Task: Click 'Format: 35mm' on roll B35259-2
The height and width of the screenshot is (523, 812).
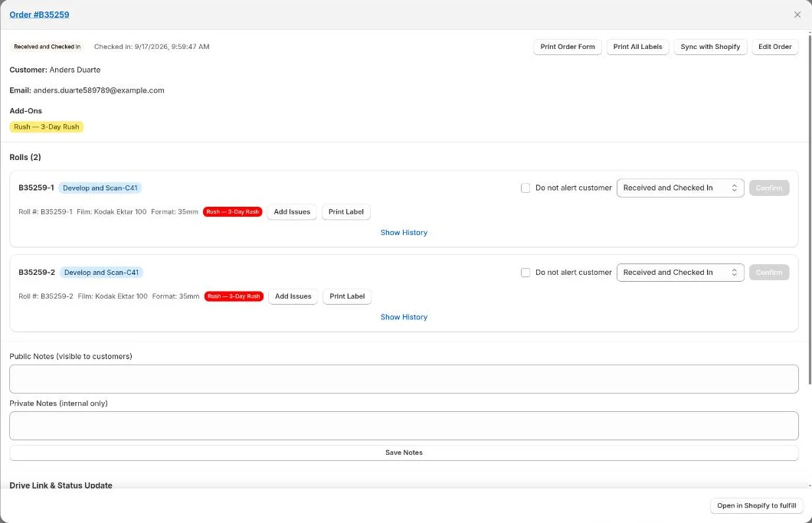Action: pos(175,296)
